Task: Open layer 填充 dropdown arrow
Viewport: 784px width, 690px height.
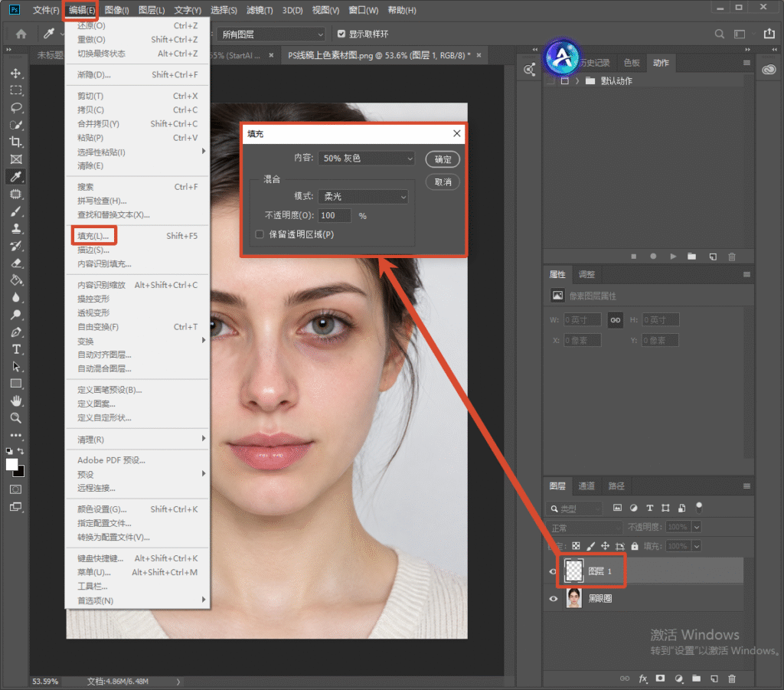Action: 697,546
